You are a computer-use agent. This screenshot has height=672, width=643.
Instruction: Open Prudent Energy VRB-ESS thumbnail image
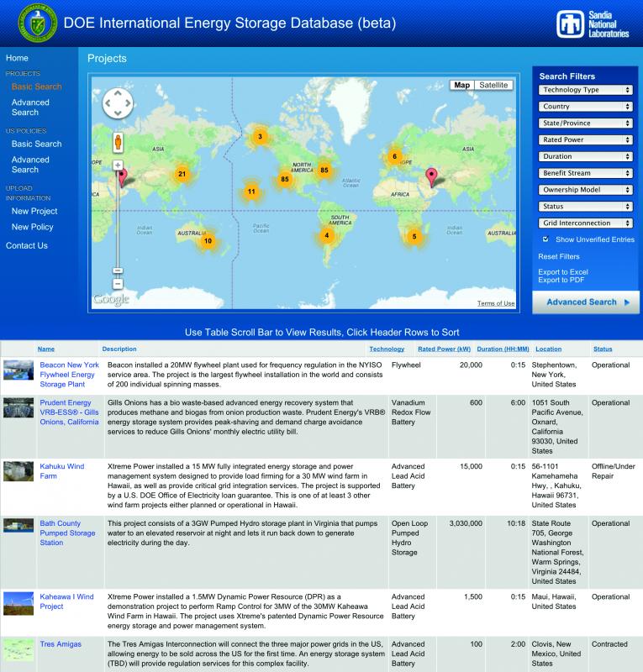[x=18, y=407]
